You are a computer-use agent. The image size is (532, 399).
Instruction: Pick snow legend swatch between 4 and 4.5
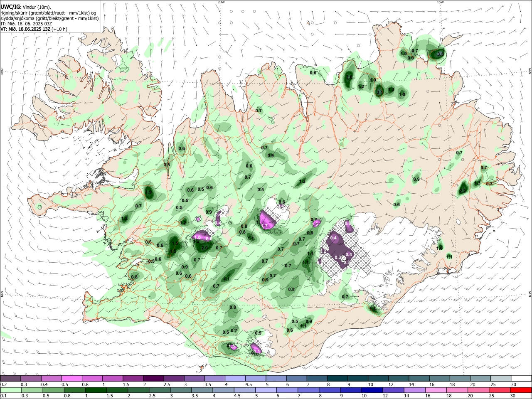(x=235, y=379)
